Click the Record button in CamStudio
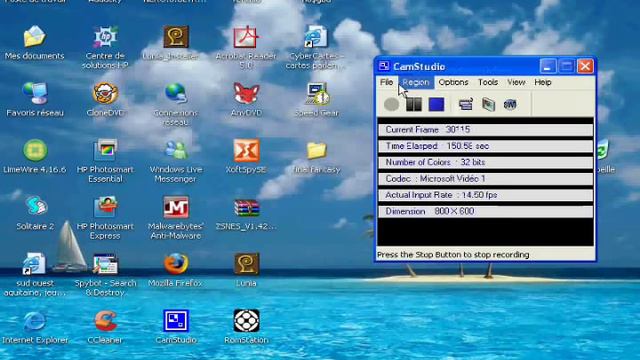The width and height of the screenshot is (640, 360). pos(391,104)
